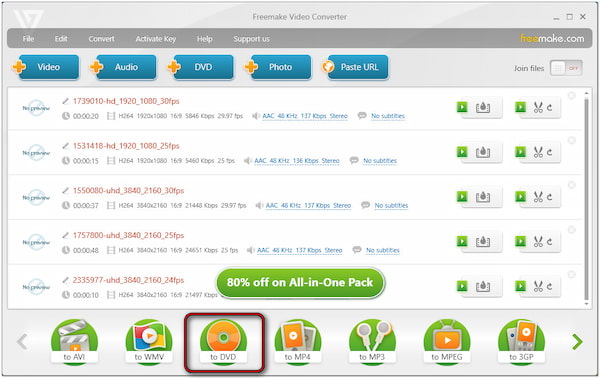Rename the 1550080-uhd_3840_2160_30fps file with pencil icon
The height and width of the screenshot is (378, 600).
coord(65,191)
